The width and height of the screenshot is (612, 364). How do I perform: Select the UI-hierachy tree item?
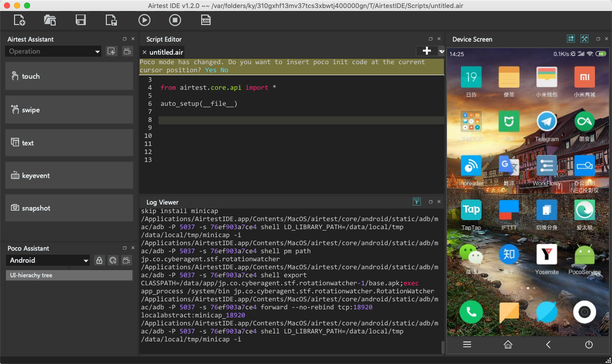69,275
